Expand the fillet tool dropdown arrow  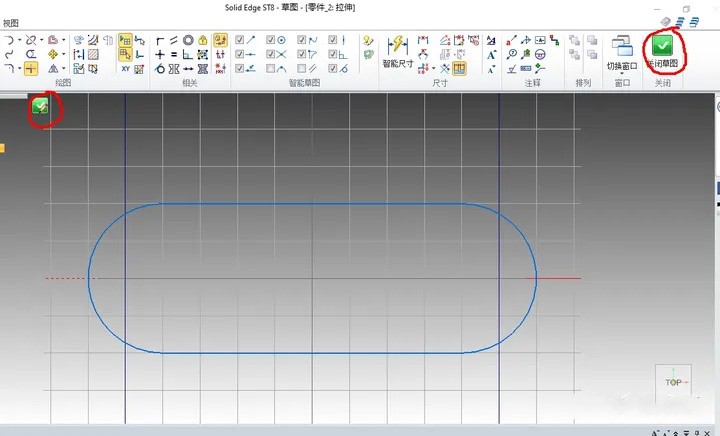[19, 69]
